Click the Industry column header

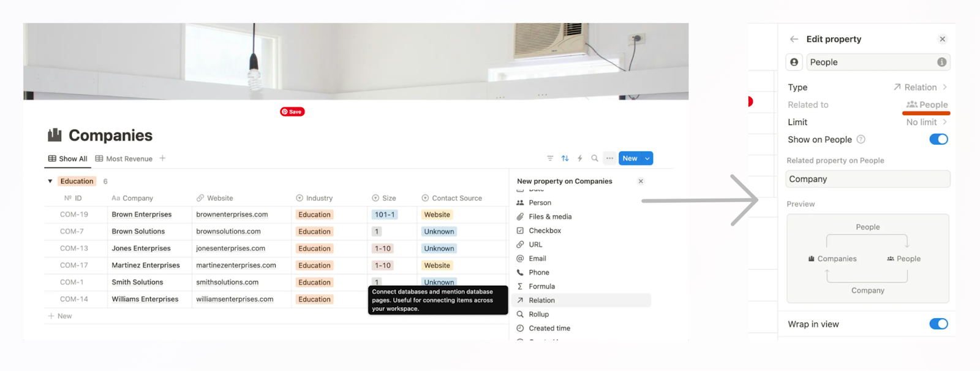(x=314, y=198)
